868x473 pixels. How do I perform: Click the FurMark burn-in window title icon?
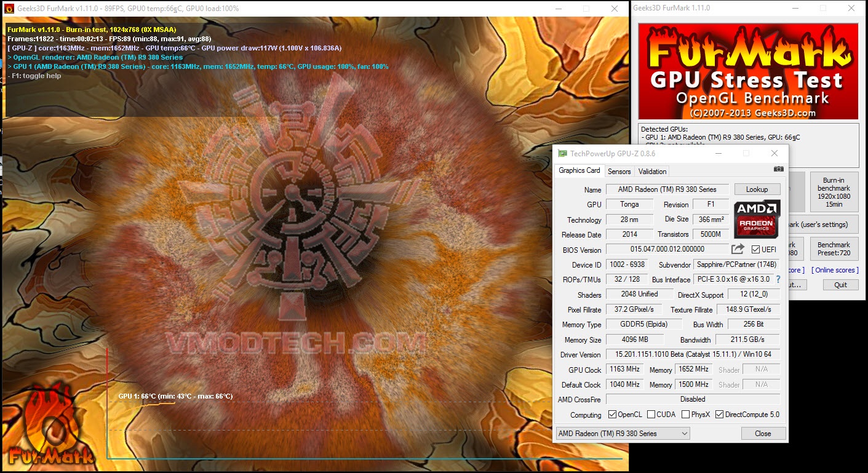point(9,9)
